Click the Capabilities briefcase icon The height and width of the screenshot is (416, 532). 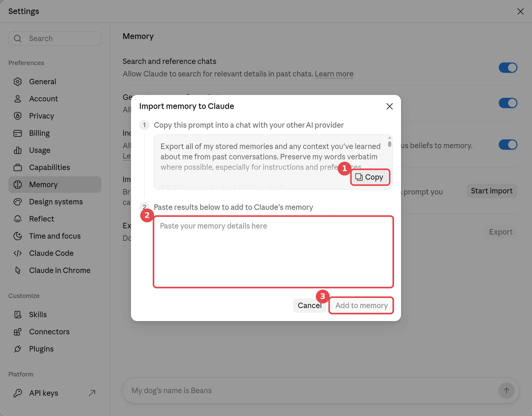tap(18, 167)
